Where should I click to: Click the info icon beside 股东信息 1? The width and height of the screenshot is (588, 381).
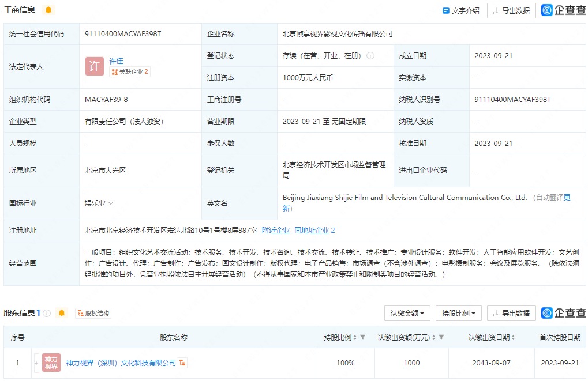[47, 313]
